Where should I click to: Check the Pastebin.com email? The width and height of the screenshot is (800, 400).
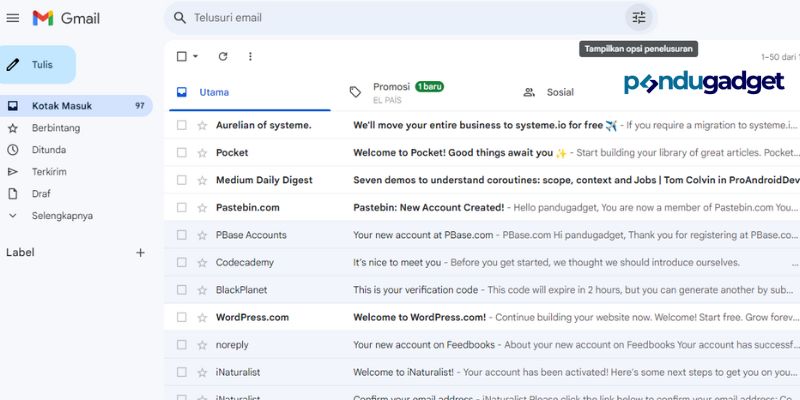click(x=182, y=208)
